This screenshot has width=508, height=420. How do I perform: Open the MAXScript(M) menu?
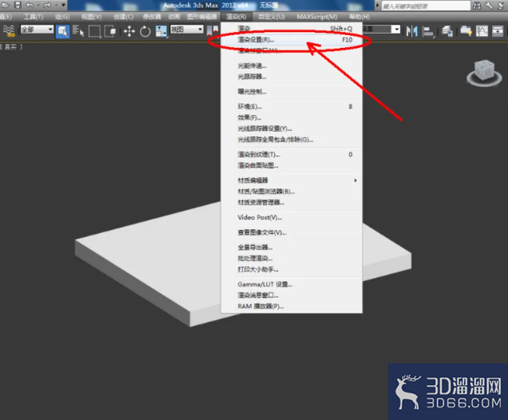click(317, 17)
